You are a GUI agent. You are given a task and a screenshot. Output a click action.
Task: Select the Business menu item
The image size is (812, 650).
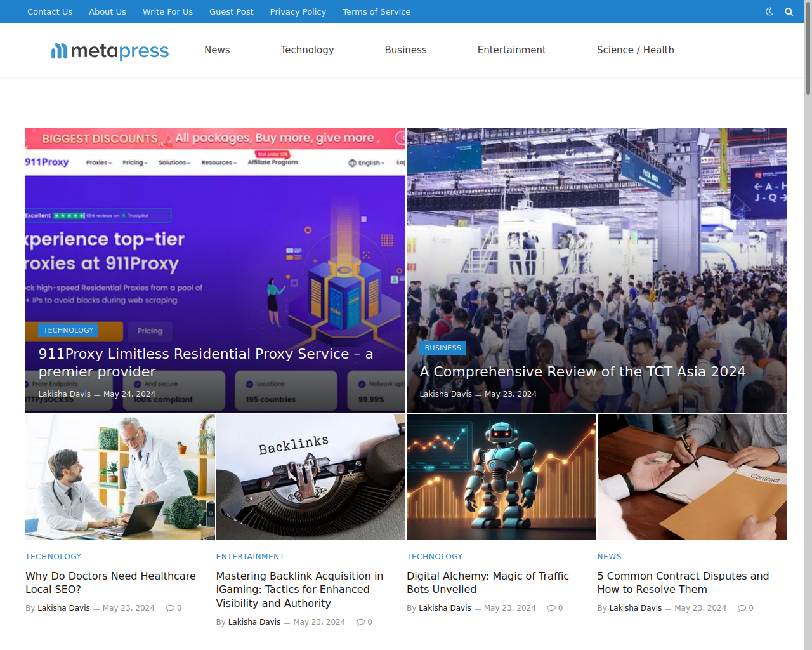pos(406,50)
